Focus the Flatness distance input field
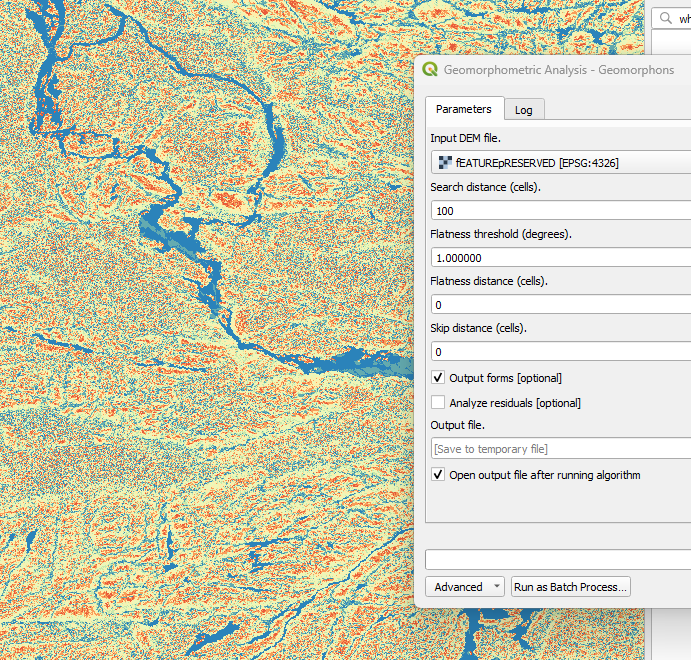The image size is (691, 660). click(x=560, y=304)
